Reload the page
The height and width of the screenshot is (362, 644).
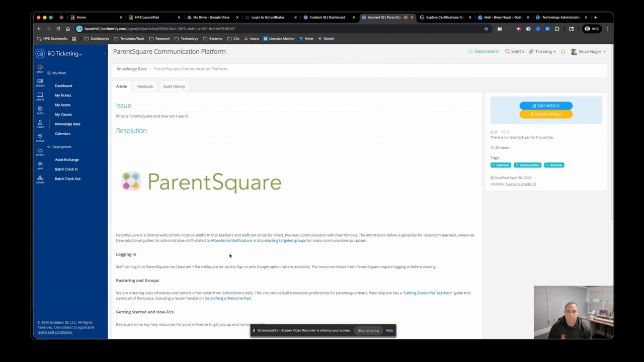point(58,29)
